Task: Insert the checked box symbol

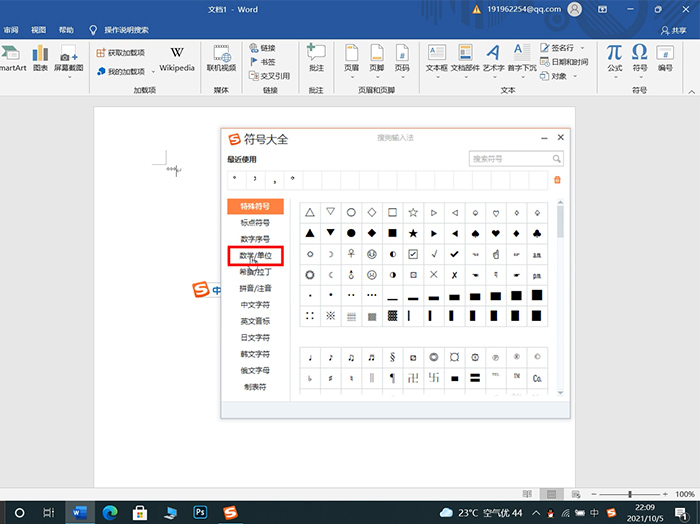Action: 413,254
